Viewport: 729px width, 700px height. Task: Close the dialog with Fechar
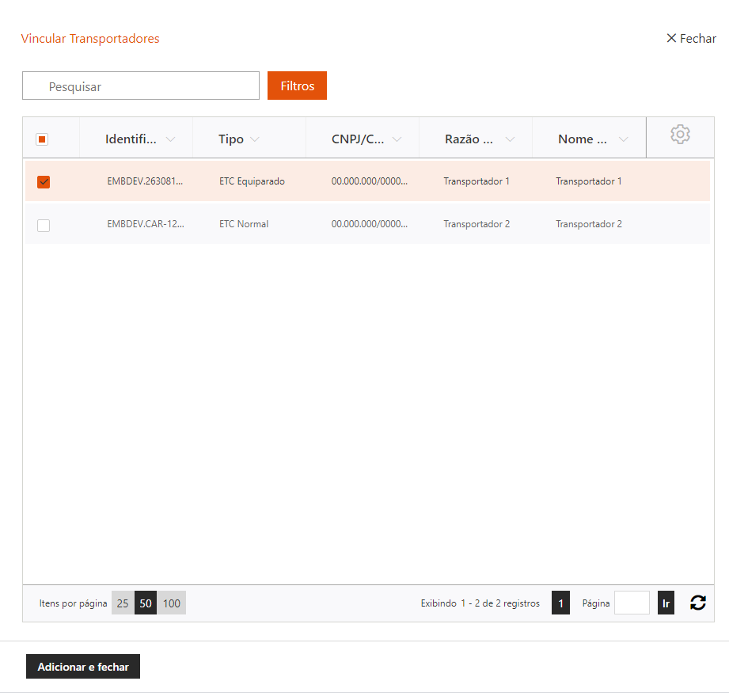pyautogui.click(x=691, y=39)
